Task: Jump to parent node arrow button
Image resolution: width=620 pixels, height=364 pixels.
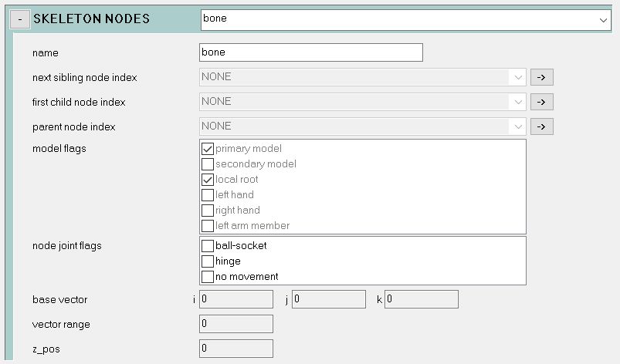Action: click(x=541, y=126)
